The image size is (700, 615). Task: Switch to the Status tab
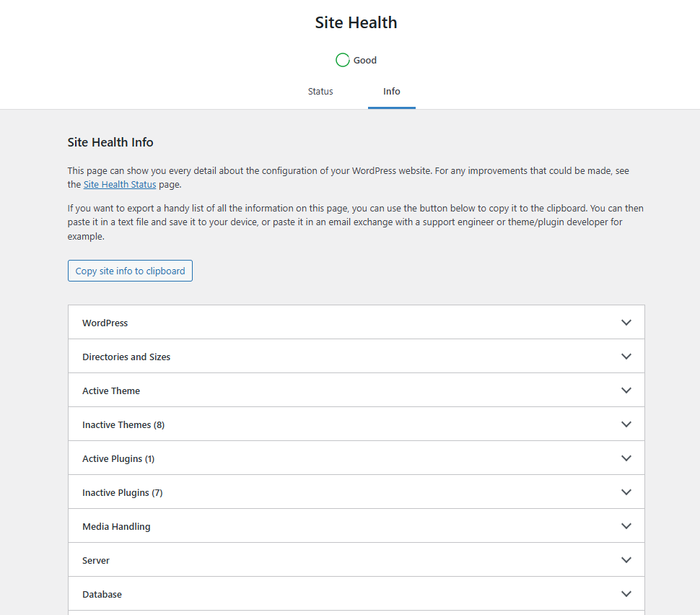coord(320,92)
